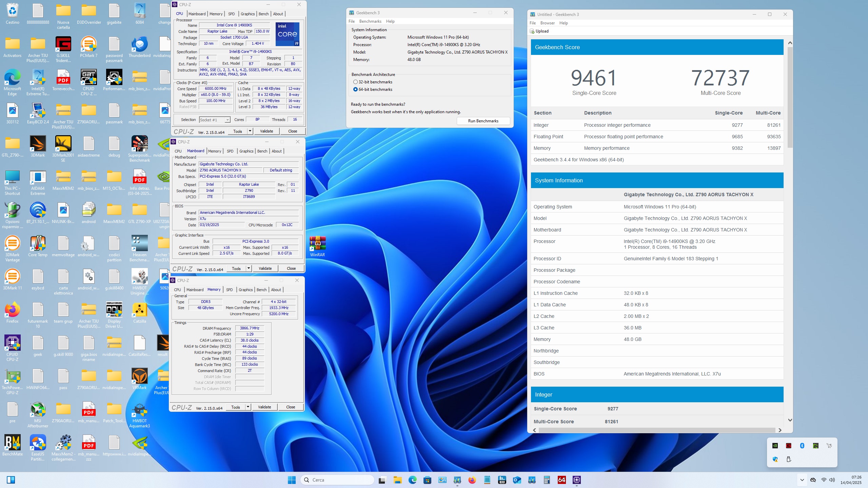
Task: Click Multi-Core Score value 72737
Action: [720, 78]
